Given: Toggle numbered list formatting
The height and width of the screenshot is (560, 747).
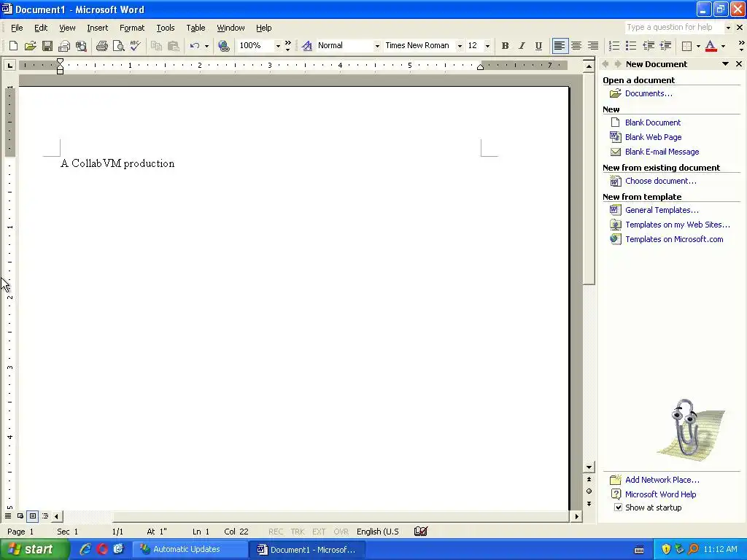Looking at the screenshot, I should pyautogui.click(x=614, y=46).
